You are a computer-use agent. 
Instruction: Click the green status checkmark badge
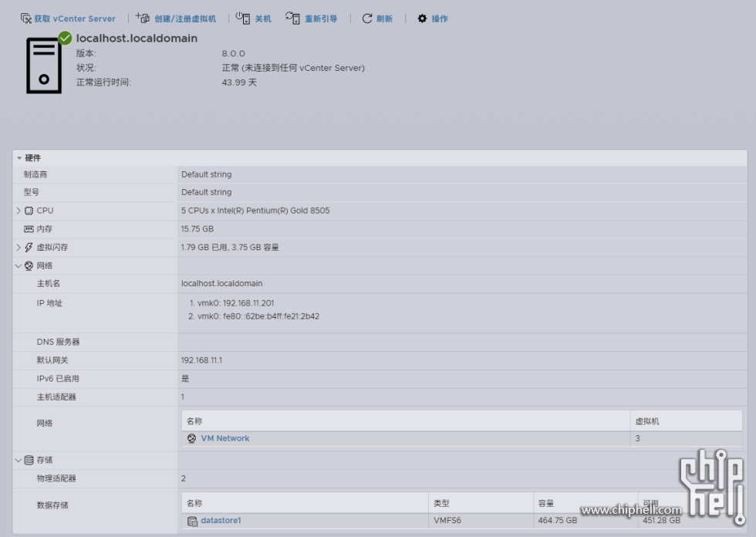[x=65, y=38]
